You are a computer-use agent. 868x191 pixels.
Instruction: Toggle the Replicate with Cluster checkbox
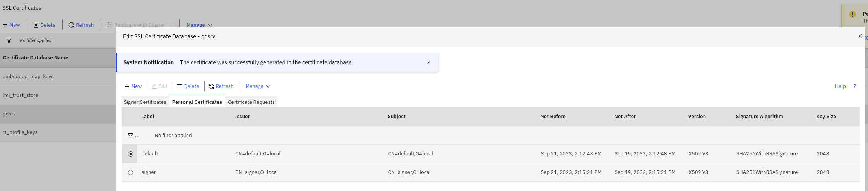173,25
